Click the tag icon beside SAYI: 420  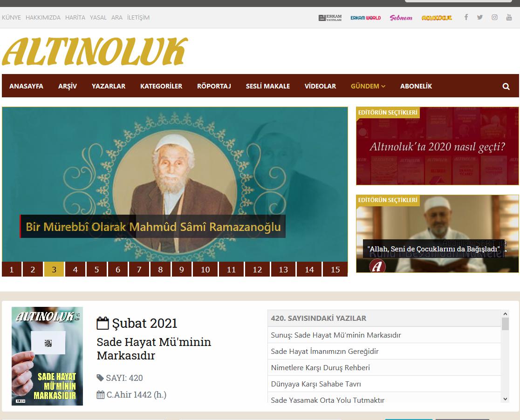click(x=100, y=378)
